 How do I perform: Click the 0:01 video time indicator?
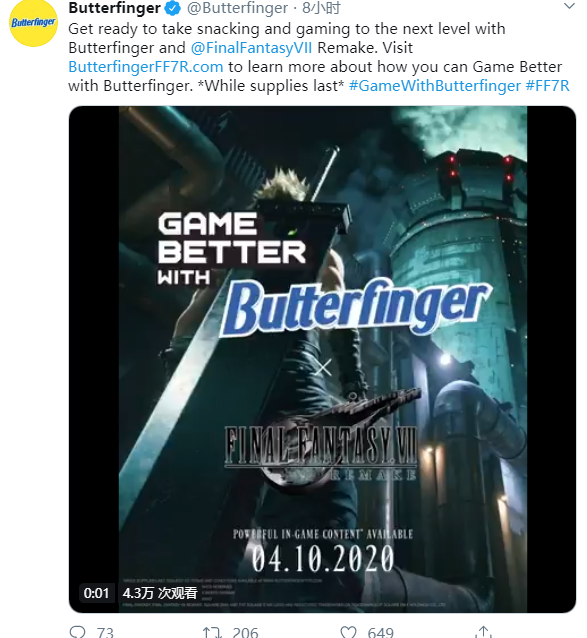tap(96, 593)
